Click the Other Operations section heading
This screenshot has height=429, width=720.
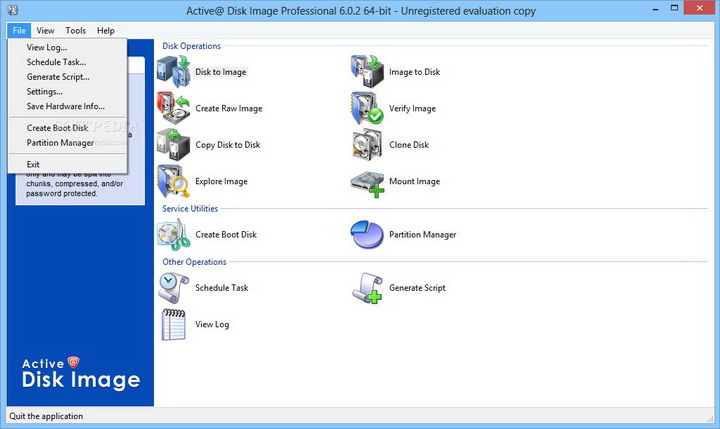(194, 262)
